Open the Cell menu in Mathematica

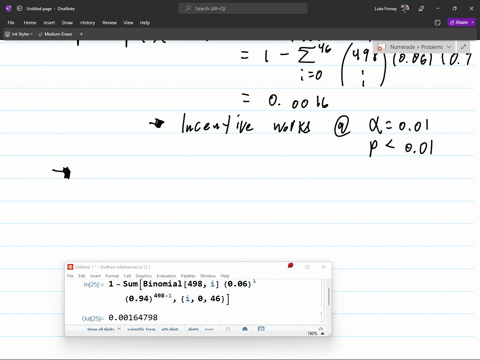point(127,276)
